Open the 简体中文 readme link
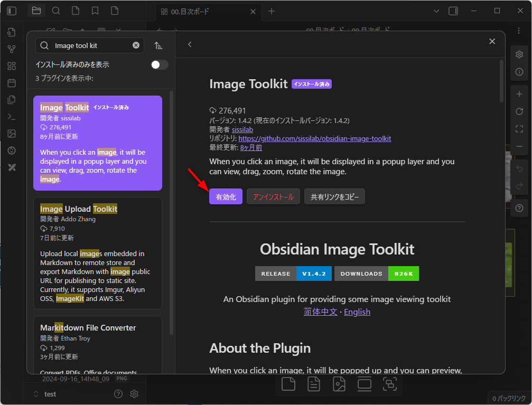This screenshot has height=405, width=532. 320,312
